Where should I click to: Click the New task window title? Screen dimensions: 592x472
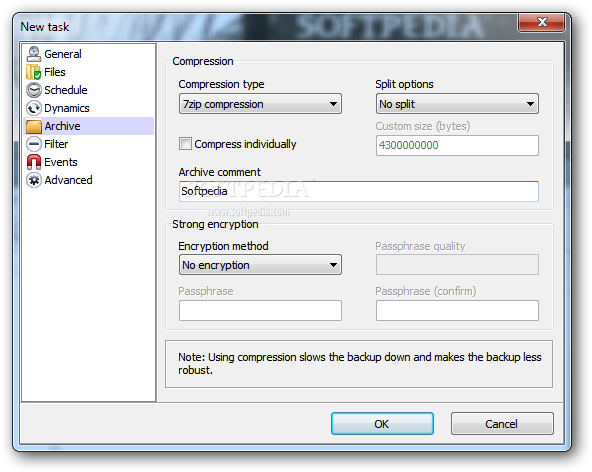[x=45, y=27]
